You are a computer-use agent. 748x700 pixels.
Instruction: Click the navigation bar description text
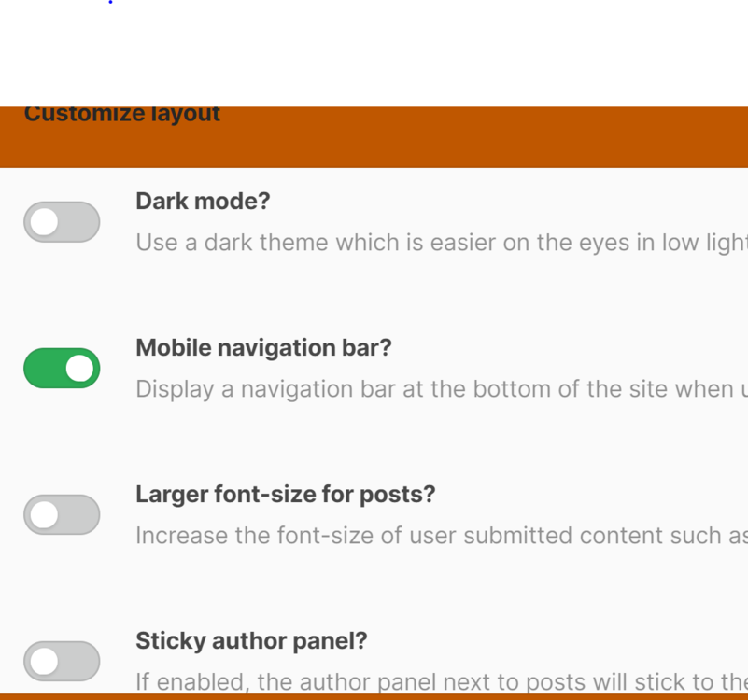(439, 389)
